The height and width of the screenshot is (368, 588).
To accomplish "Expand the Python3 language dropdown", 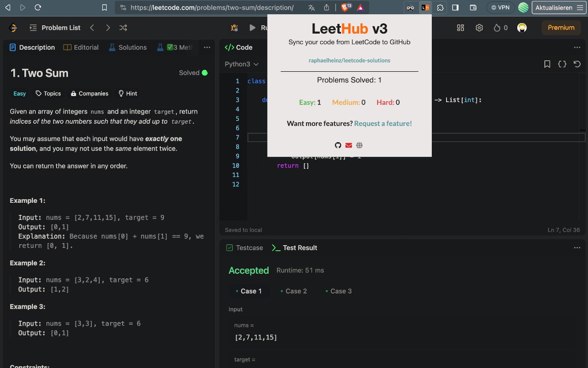I will coord(242,64).
